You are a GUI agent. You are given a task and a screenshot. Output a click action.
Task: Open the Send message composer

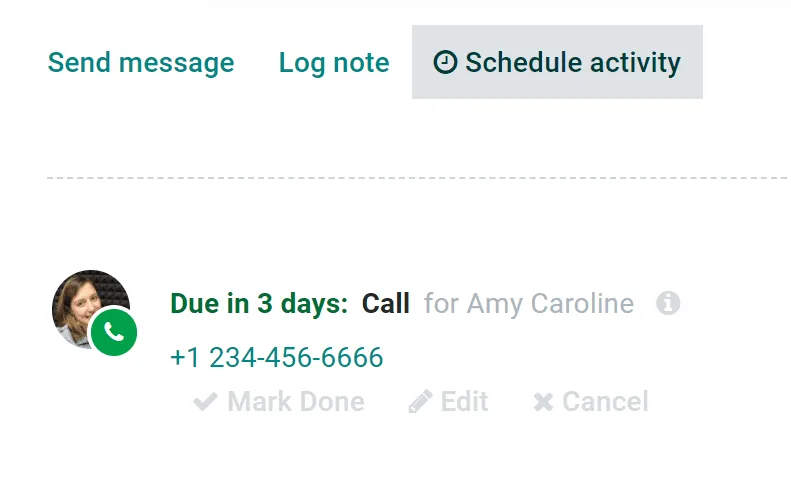tap(141, 63)
